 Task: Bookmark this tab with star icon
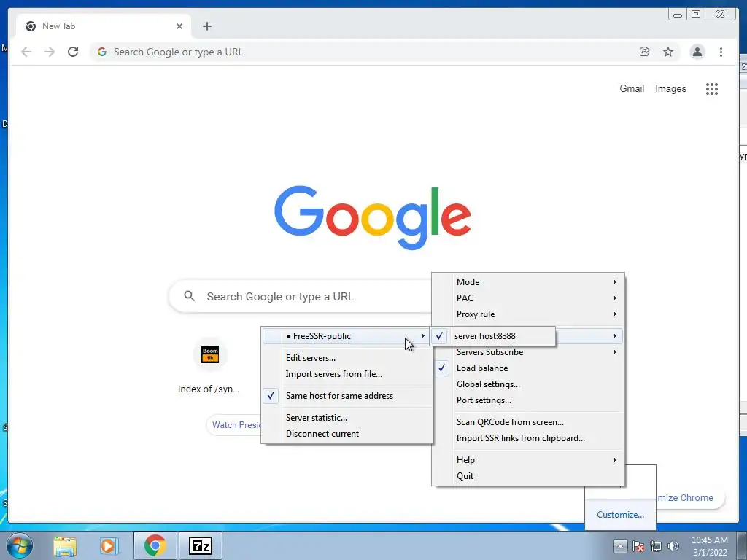(668, 52)
